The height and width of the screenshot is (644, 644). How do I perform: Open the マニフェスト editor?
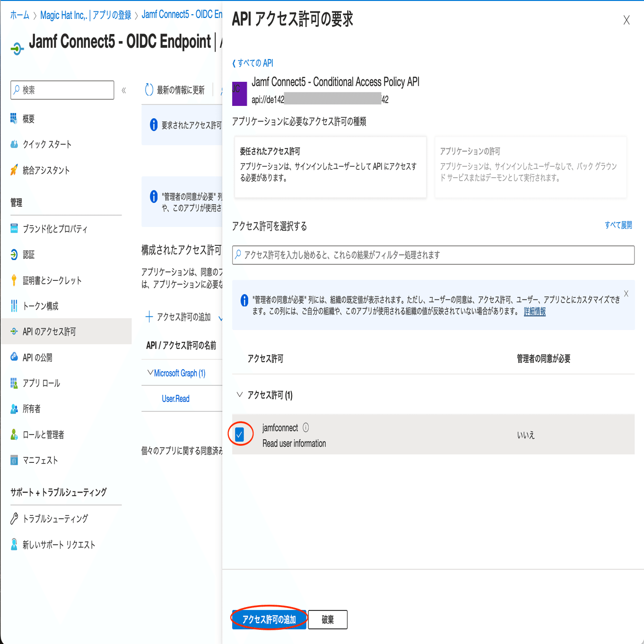point(38,460)
